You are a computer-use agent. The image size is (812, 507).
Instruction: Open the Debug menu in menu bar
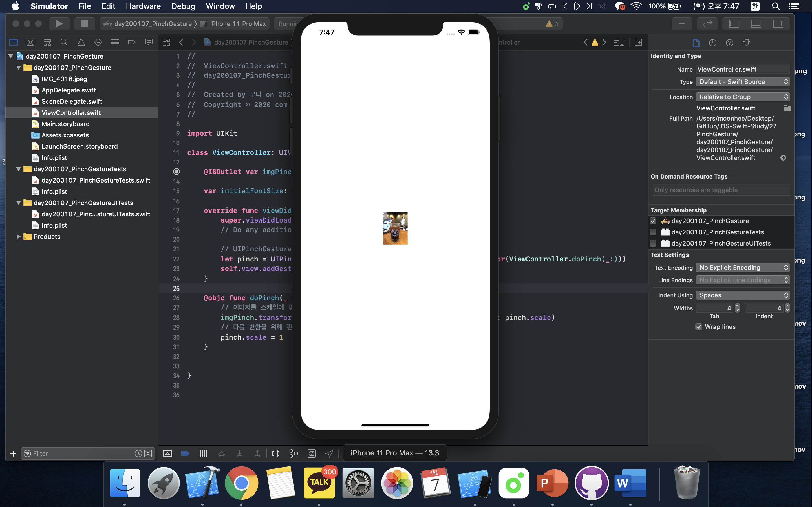click(183, 6)
